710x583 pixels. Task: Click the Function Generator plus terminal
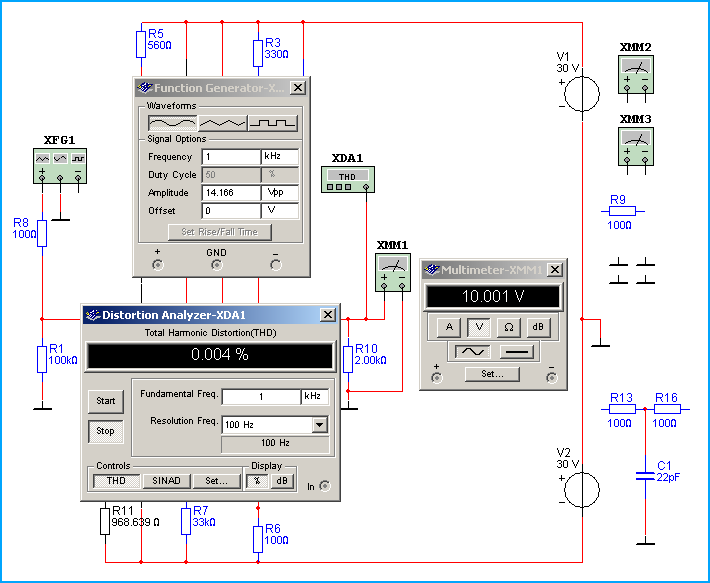pyautogui.click(x=158, y=265)
